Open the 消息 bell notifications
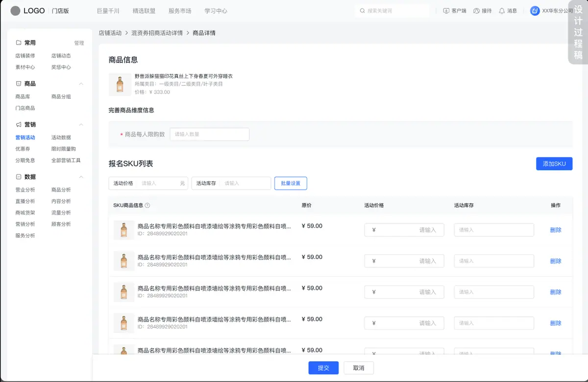The image size is (588, 382). tap(502, 11)
